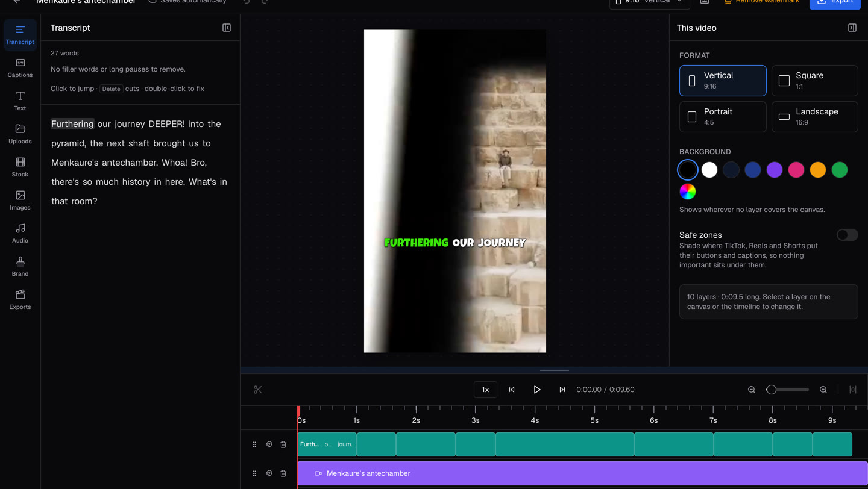Open the Exports panel in the sidebar
This screenshot has height=489, width=868.
[20, 300]
